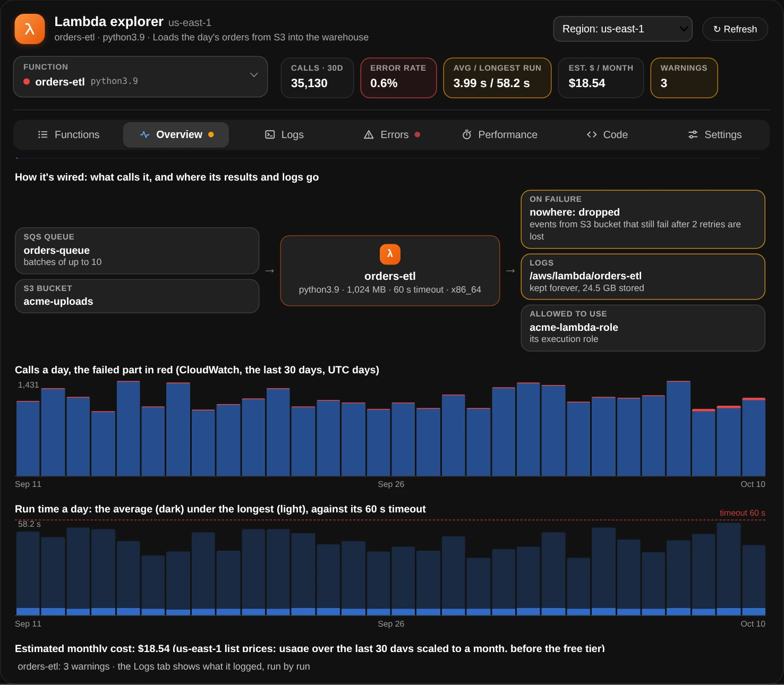This screenshot has width=784, height=685.
Task: Click the red dot on Errors tab
Action: click(x=417, y=135)
